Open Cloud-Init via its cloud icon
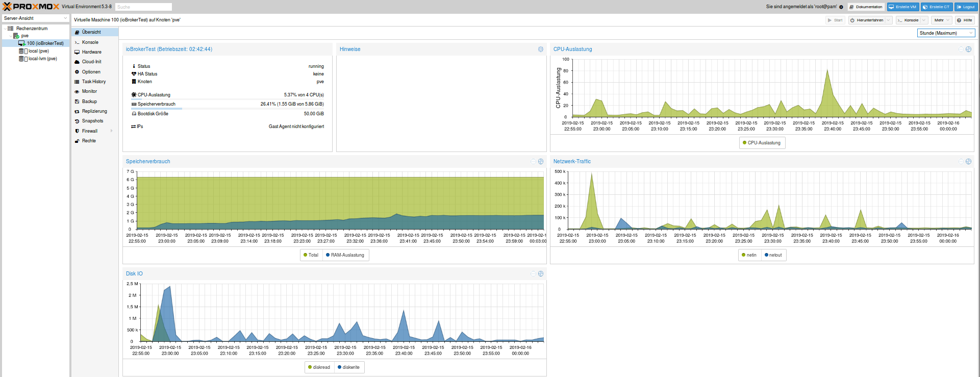 coord(77,62)
